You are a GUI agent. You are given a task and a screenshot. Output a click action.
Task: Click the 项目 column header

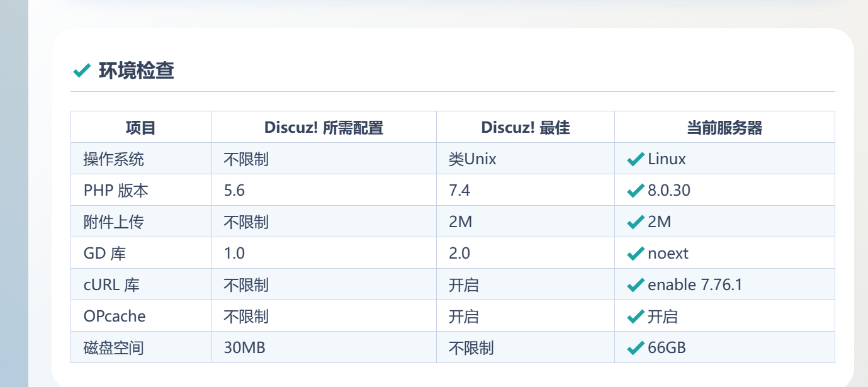tap(140, 128)
